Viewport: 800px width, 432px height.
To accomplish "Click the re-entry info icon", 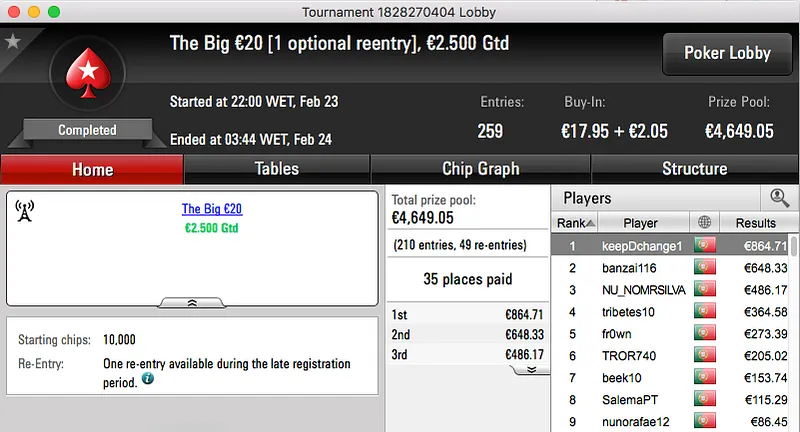I will point(148,380).
